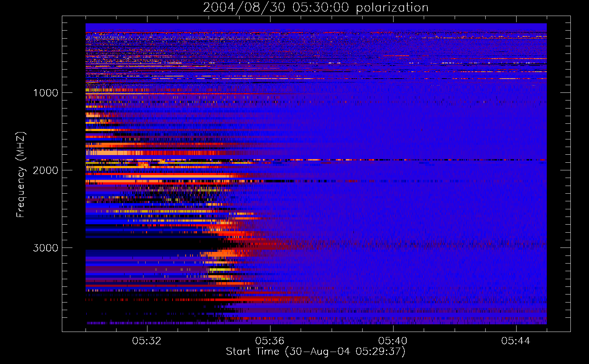The image size is (589, 364).
Task: Click the 05:36 time tick label
Action: point(270,341)
